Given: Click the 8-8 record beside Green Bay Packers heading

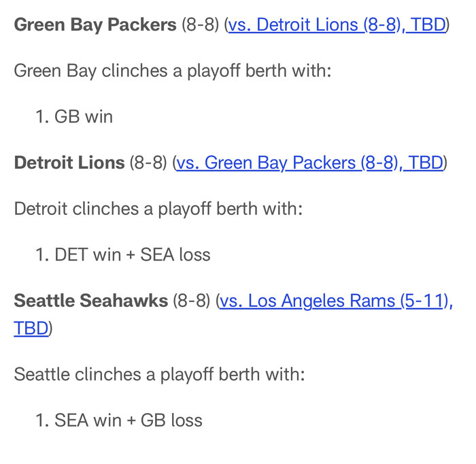Looking at the screenshot, I should (x=200, y=26).
